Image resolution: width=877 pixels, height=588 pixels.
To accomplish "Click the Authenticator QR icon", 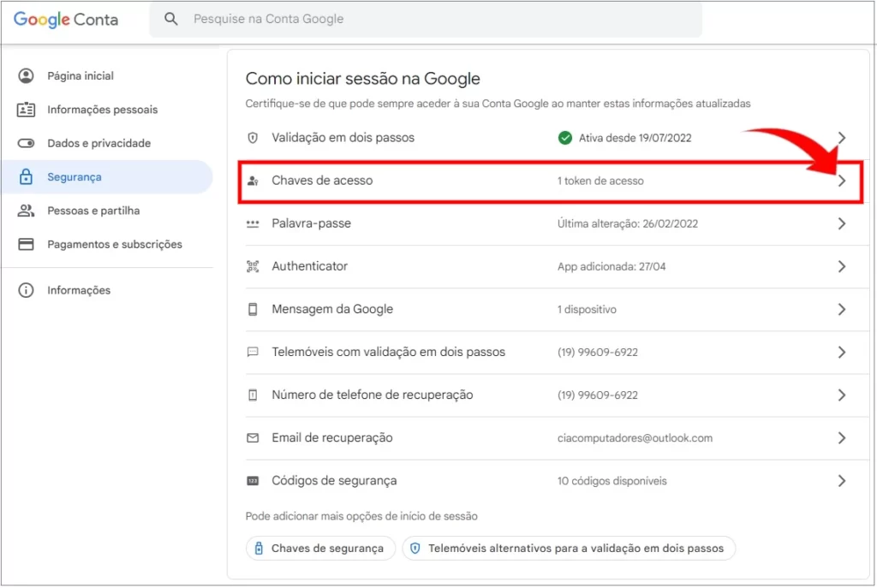I will pyautogui.click(x=253, y=266).
